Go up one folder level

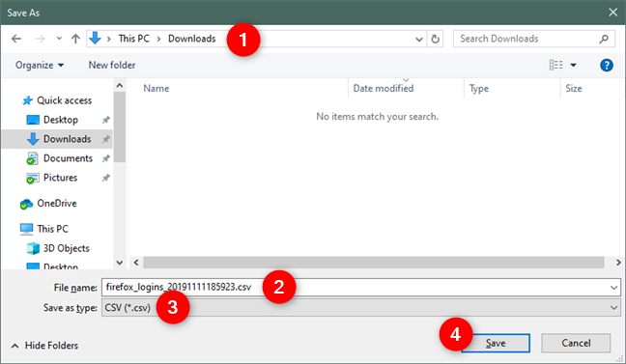(x=75, y=39)
